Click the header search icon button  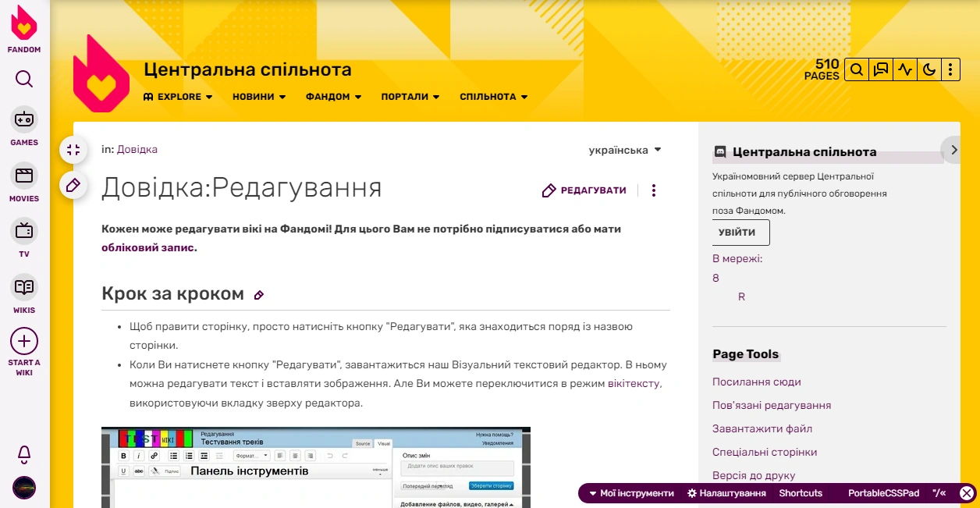tap(857, 69)
